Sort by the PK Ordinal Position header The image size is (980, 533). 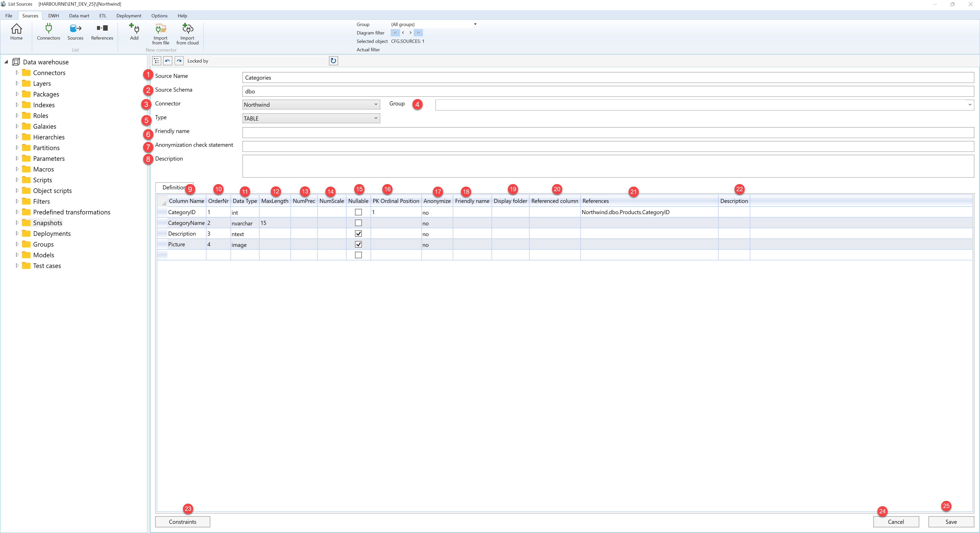coord(396,201)
